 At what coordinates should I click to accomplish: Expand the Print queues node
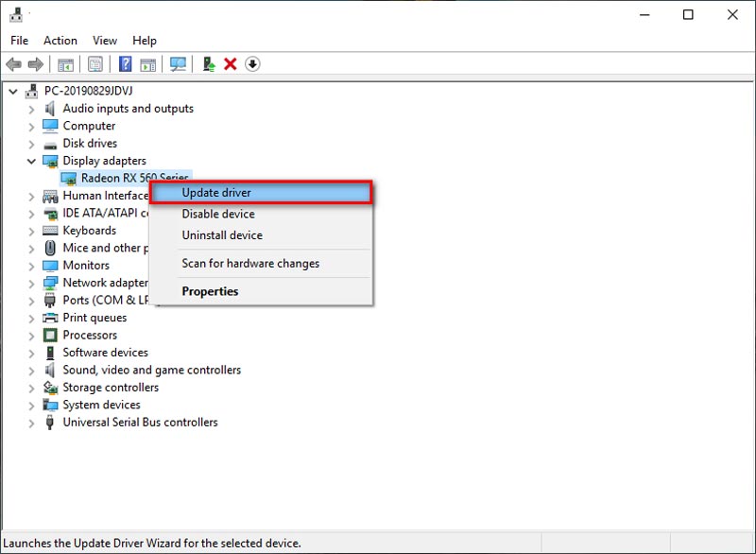pyautogui.click(x=31, y=319)
